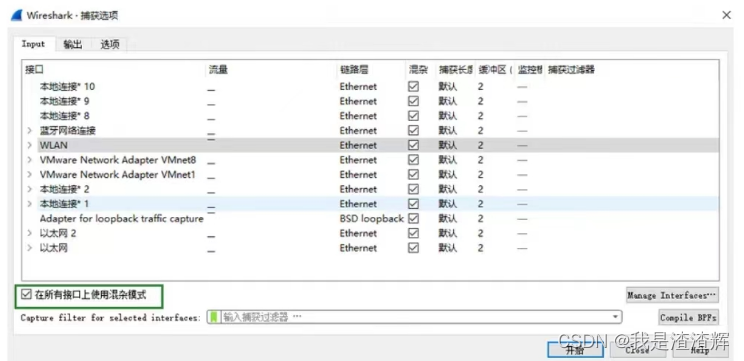Open the 输出 tab
Image resolution: width=744 pixels, height=361 pixels.
(73, 45)
